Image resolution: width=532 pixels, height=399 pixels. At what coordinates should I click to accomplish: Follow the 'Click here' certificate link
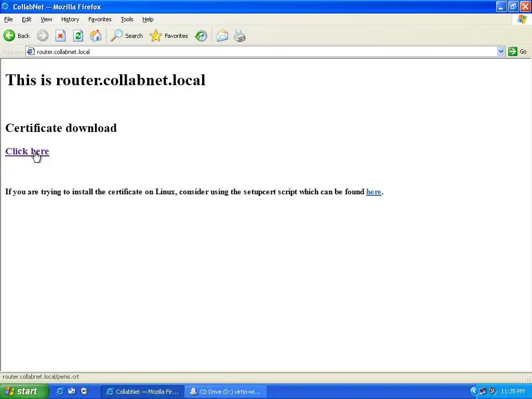(27, 151)
